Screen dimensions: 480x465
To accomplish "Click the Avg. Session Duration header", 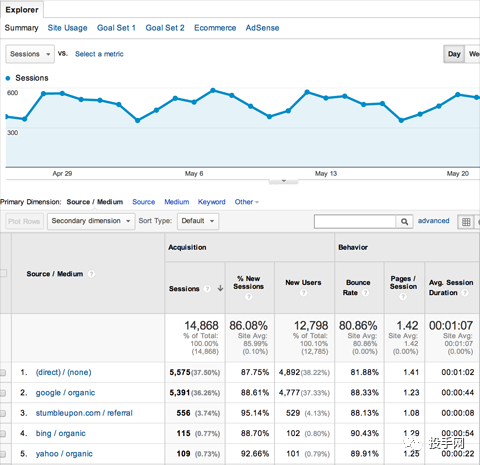I will [451, 287].
